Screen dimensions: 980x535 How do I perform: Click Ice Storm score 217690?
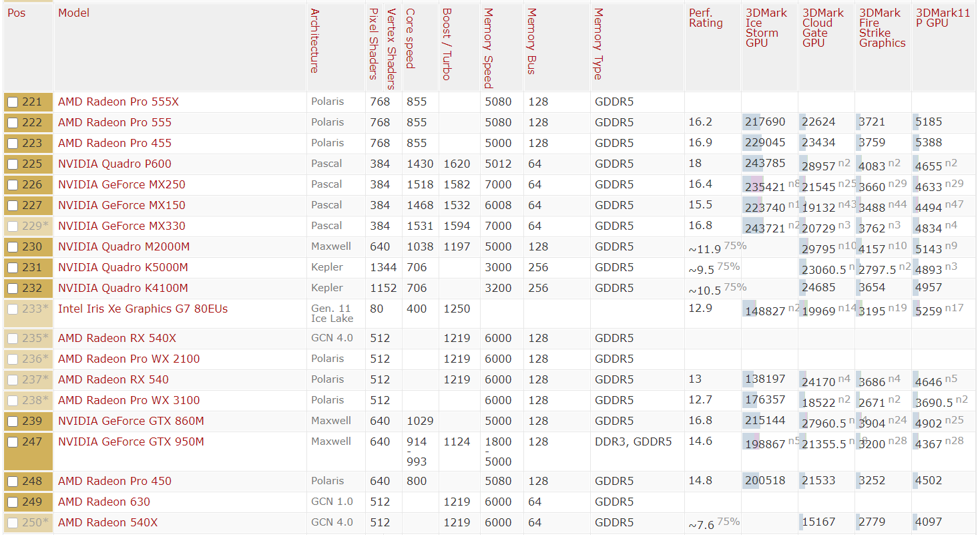point(765,123)
